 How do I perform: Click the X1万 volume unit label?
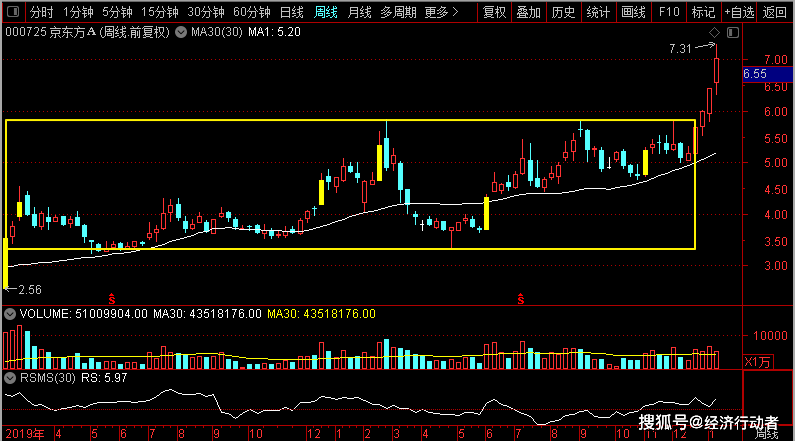758,362
